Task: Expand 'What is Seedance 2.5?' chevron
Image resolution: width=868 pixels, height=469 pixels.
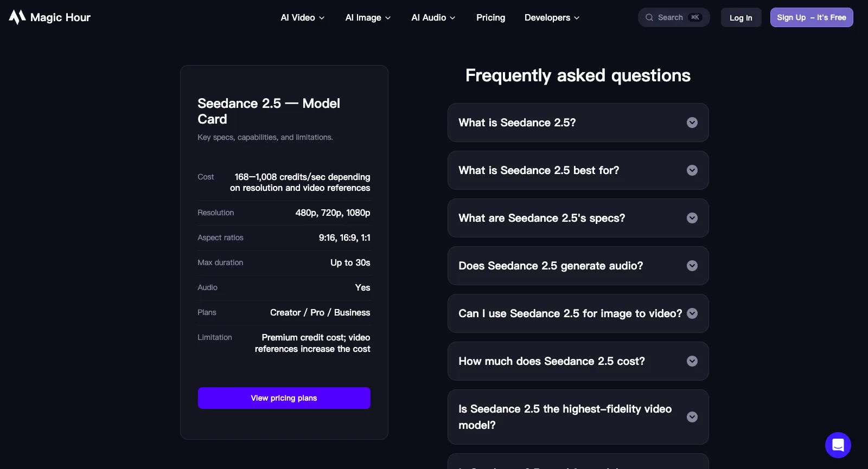Action: pos(692,123)
